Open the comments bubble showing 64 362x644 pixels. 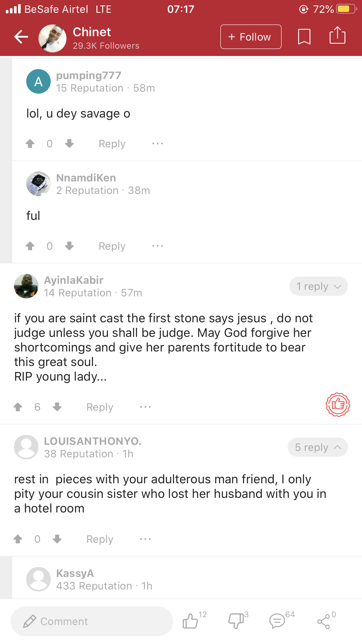(x=277, y=620)
